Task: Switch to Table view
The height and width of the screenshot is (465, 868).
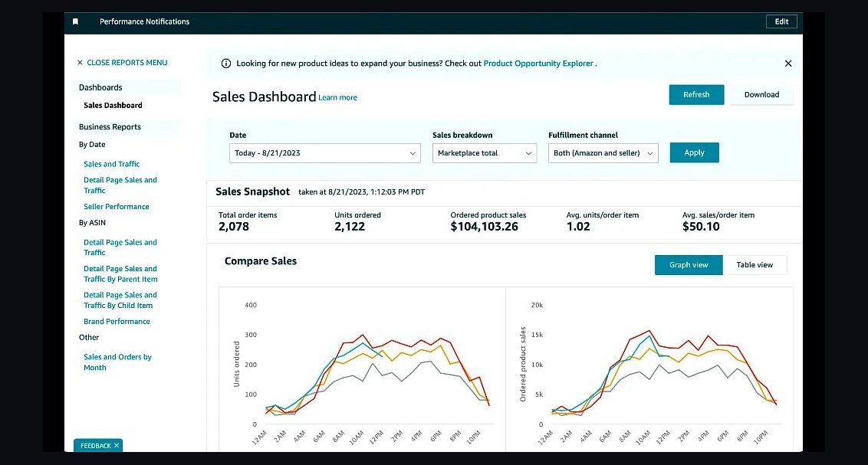Action: tap(755, 265)
